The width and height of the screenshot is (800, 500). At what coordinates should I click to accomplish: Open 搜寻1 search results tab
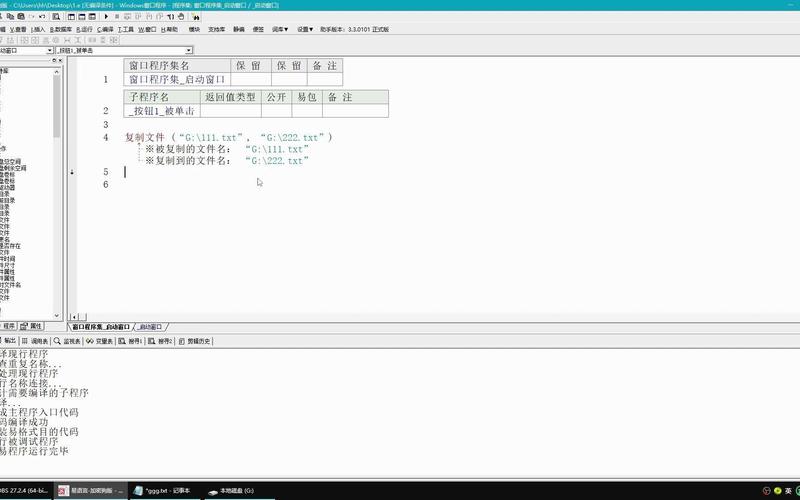[x=133, y=341]
